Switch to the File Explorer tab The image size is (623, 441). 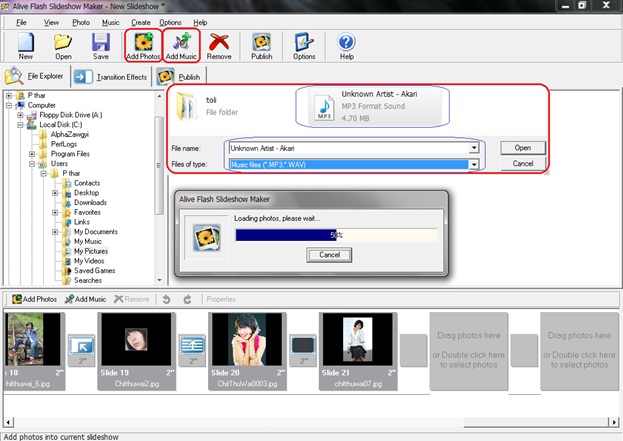pos(35,76)
